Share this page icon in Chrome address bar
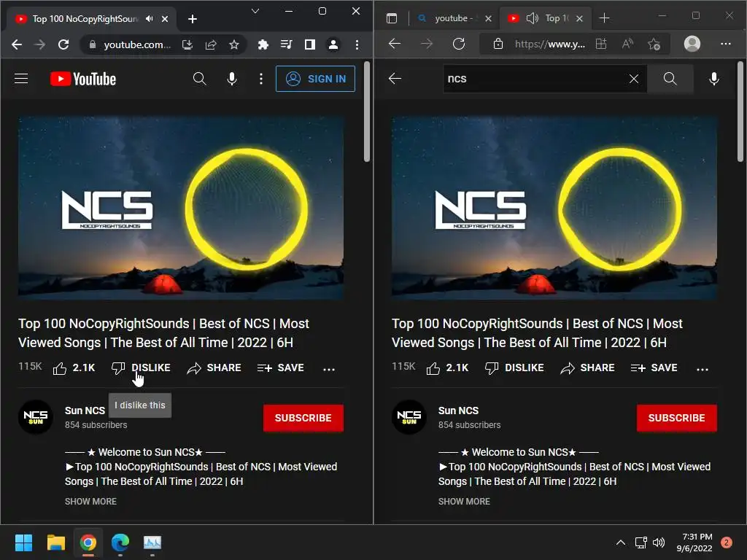This screenshot has height=560, width=747. click(x=211, y=44)
